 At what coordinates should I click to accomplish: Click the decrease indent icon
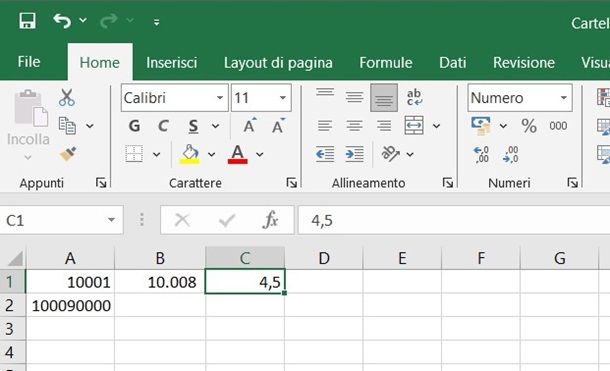tap(325, 154)
